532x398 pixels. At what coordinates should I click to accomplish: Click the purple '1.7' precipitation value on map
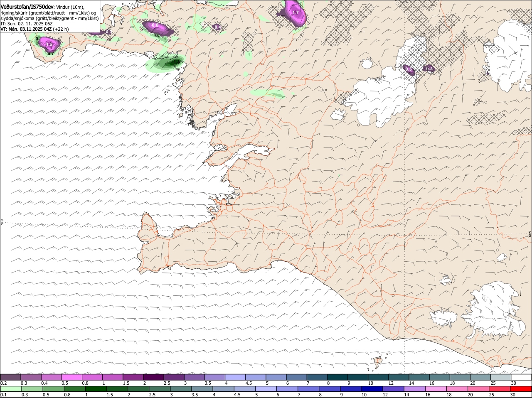pos(296,13)
